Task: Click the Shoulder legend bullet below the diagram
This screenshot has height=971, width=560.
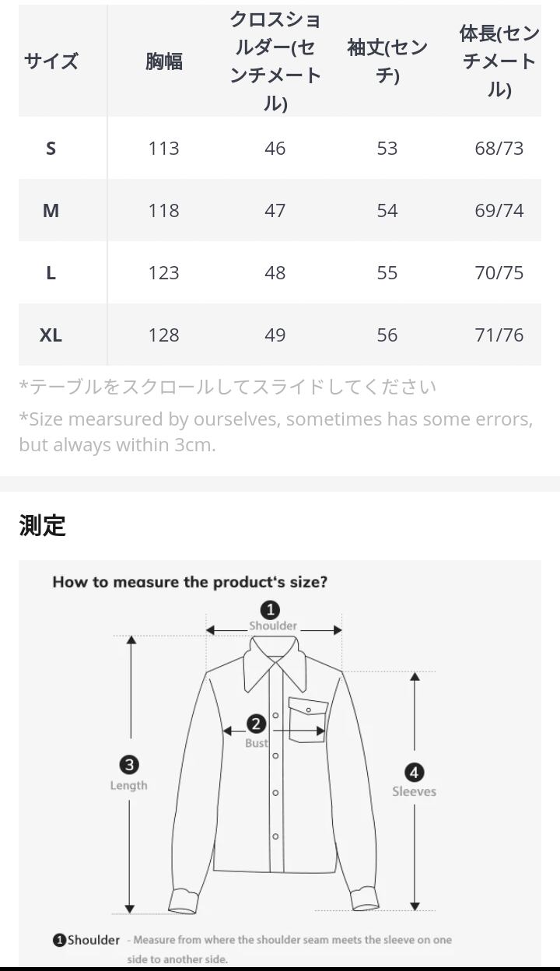Action: tap(59, 941)
